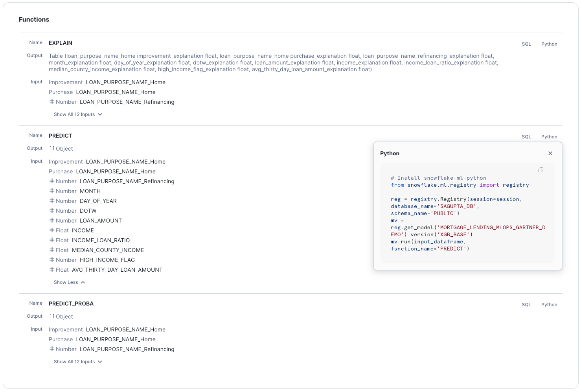581x392 pixels.
Task: Close the Python popup
Action: pyautogui.click(x=550, y=153)
